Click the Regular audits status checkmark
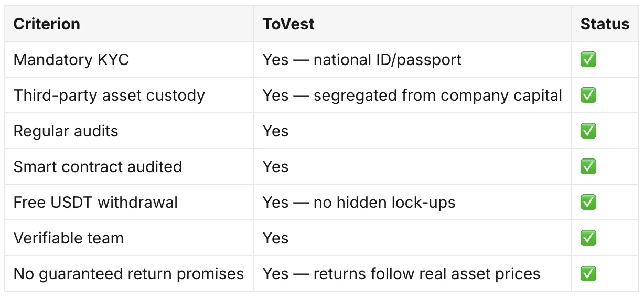 coord(588,131)
